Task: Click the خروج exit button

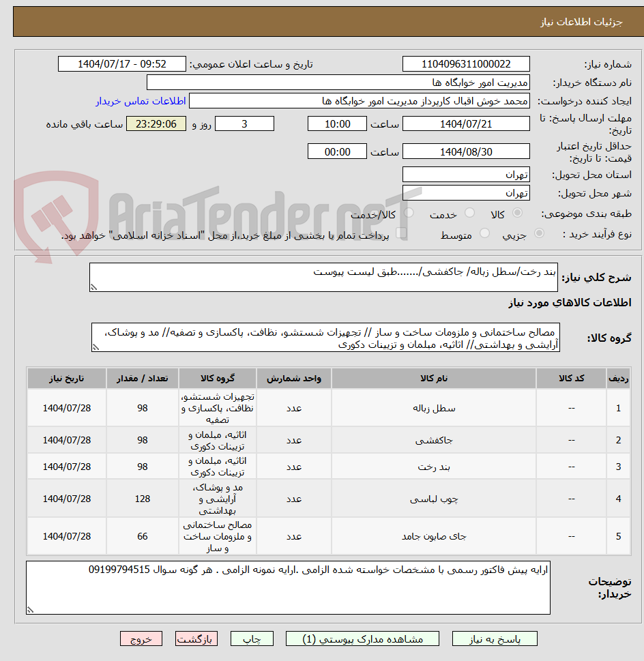Action: click(x=141, y=638)
